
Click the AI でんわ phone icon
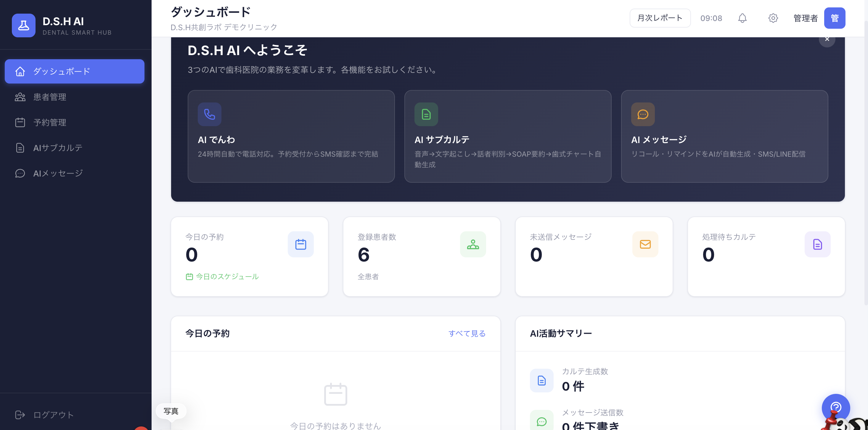(210, 114)
